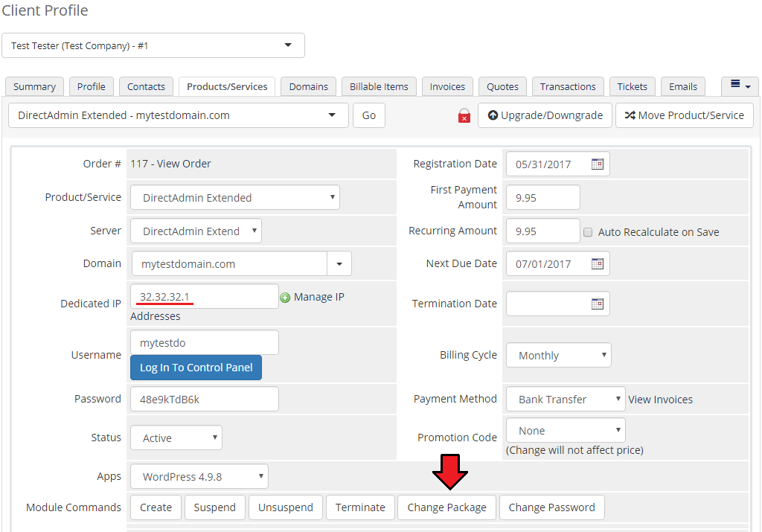Click the Go button

point(369,115)
